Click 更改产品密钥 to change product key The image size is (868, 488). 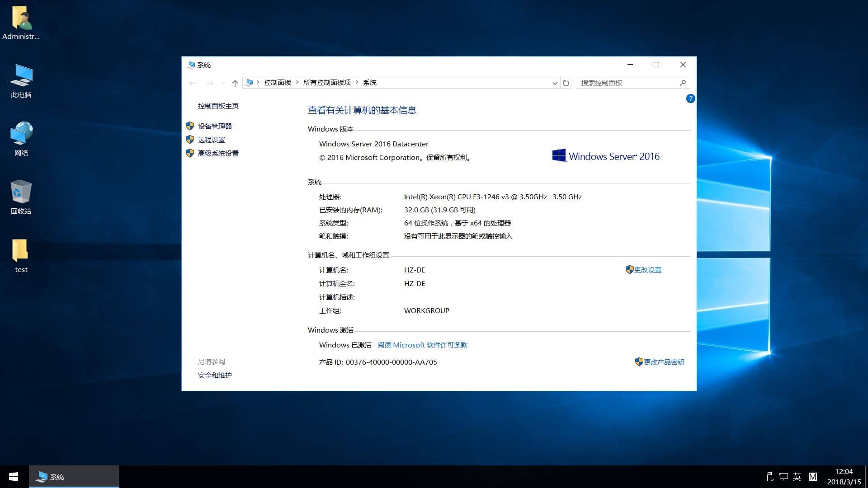click(664, 362)
